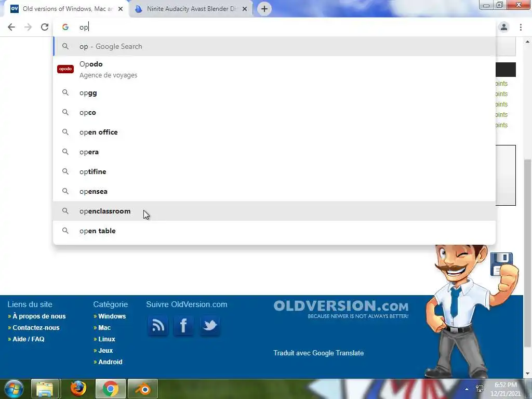Open the Mac category link
This screenshot has height=399, width=532.
coord(104,328)
